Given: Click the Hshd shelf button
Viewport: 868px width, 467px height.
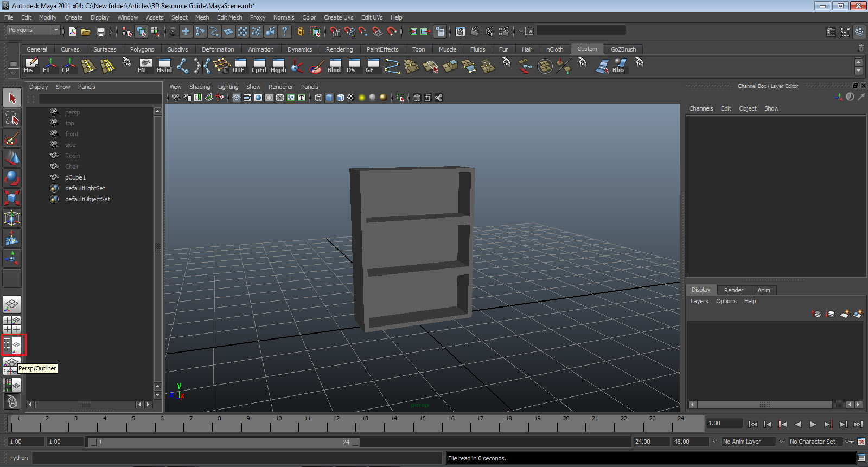Looking at the screenshot, I should (164, 66).
